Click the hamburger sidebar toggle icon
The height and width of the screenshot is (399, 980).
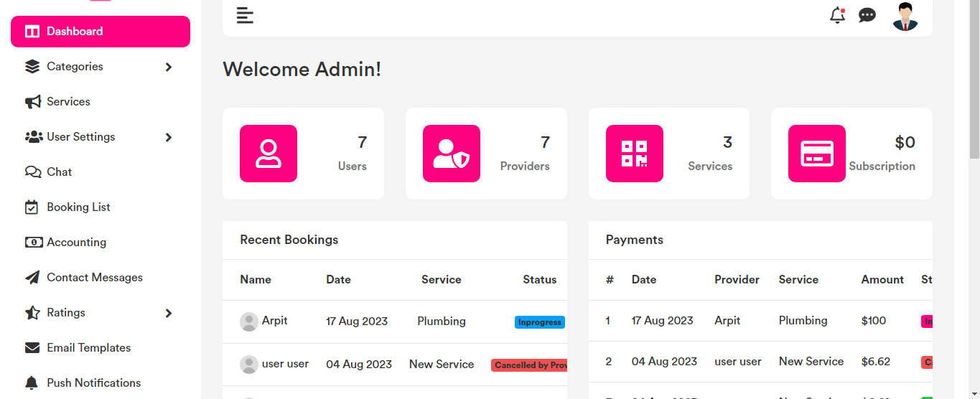pos(245,15)
